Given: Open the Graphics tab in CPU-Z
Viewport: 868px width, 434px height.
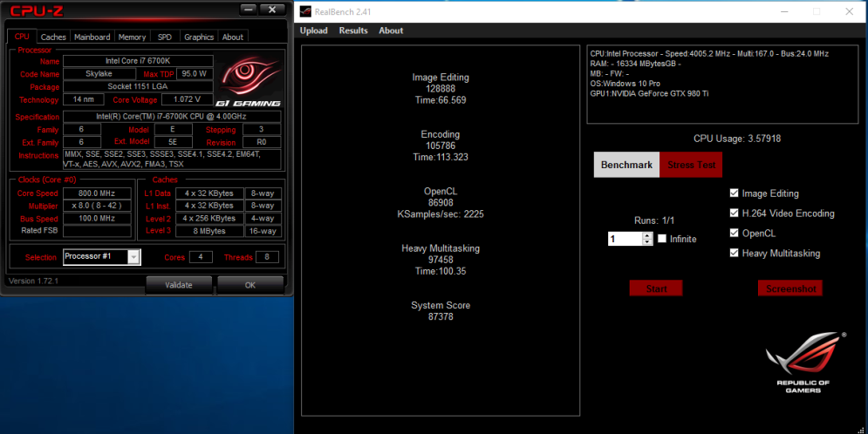Looking at the screenshot, I should click(x=199, y=37).
